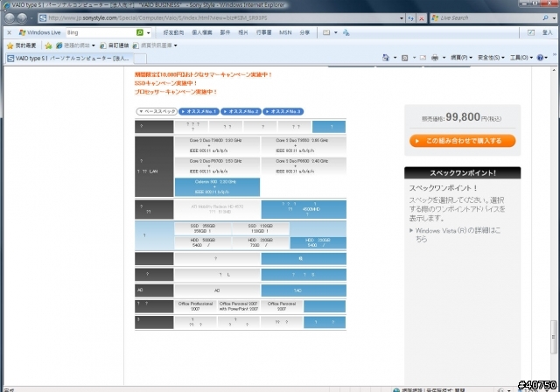Expand the mail envelope dropdown arrow
The image size is (560, 392).
click(x=336, y=32)
